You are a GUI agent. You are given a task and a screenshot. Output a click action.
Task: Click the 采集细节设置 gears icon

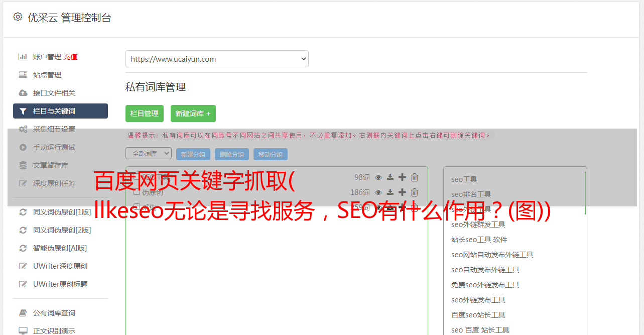23,129
